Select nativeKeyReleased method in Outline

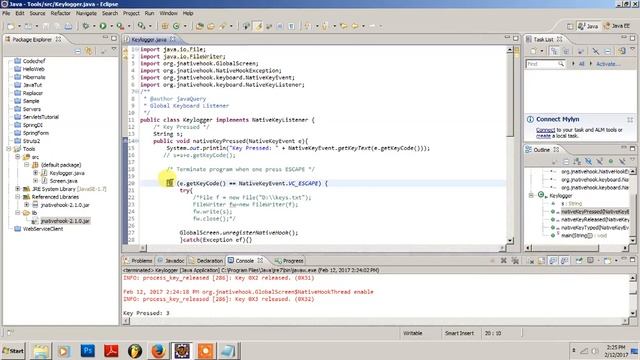point(591,220)
